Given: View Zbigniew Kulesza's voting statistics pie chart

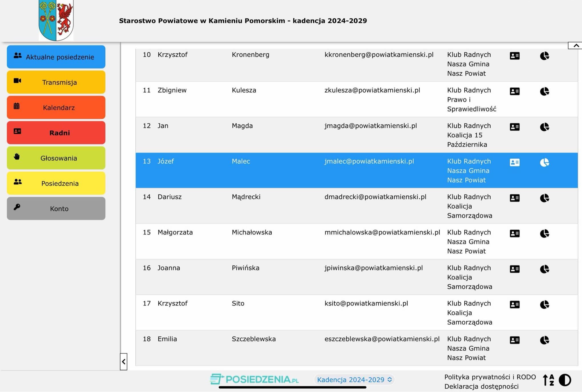Looking at the screenshot, I should (544, 91).
